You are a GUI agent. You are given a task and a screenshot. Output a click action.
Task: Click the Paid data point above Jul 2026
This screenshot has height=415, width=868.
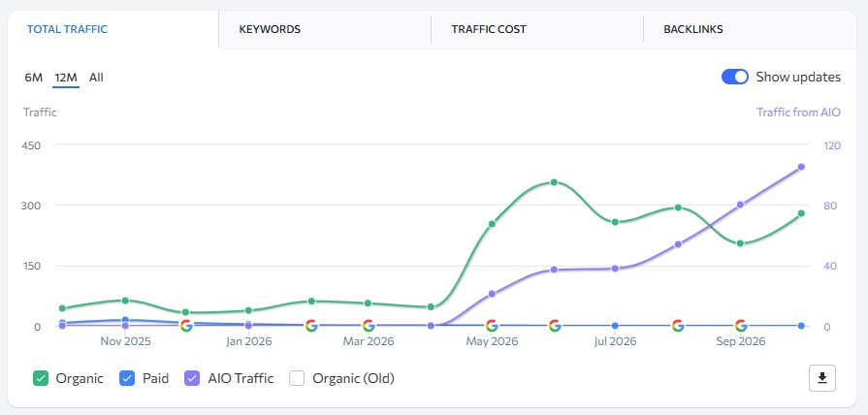pyautogui.click(x=615, y=326)
